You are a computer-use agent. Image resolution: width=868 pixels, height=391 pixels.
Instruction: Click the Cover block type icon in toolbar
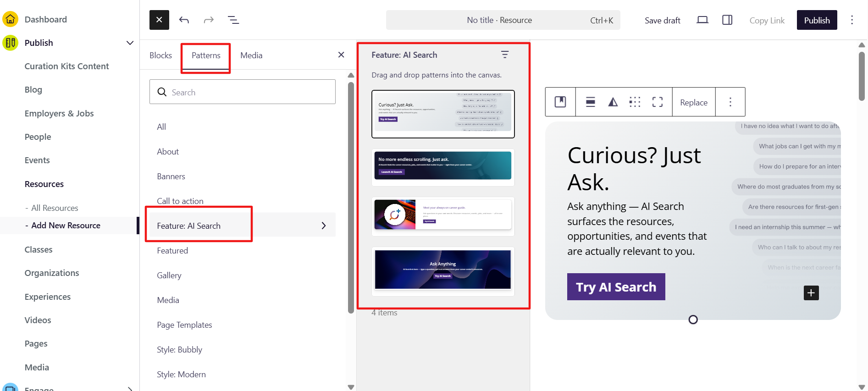click(560, 102)
